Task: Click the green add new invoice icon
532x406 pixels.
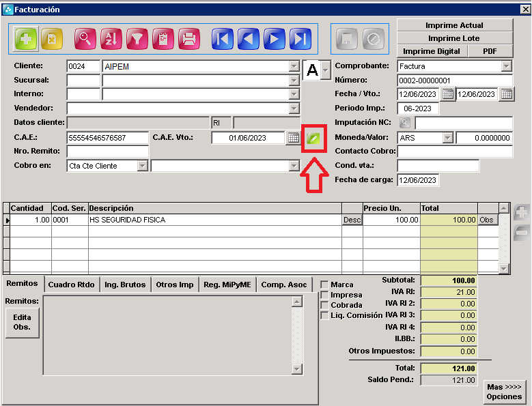Action: coord(26,39)
